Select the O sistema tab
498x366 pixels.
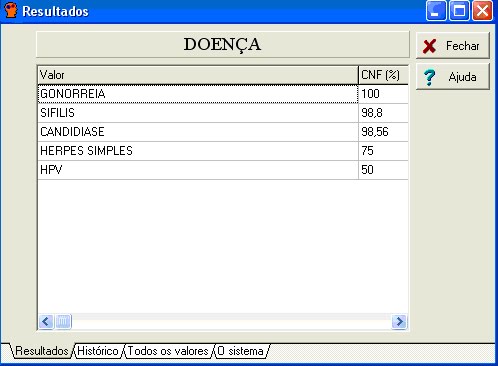pos(241,351)
